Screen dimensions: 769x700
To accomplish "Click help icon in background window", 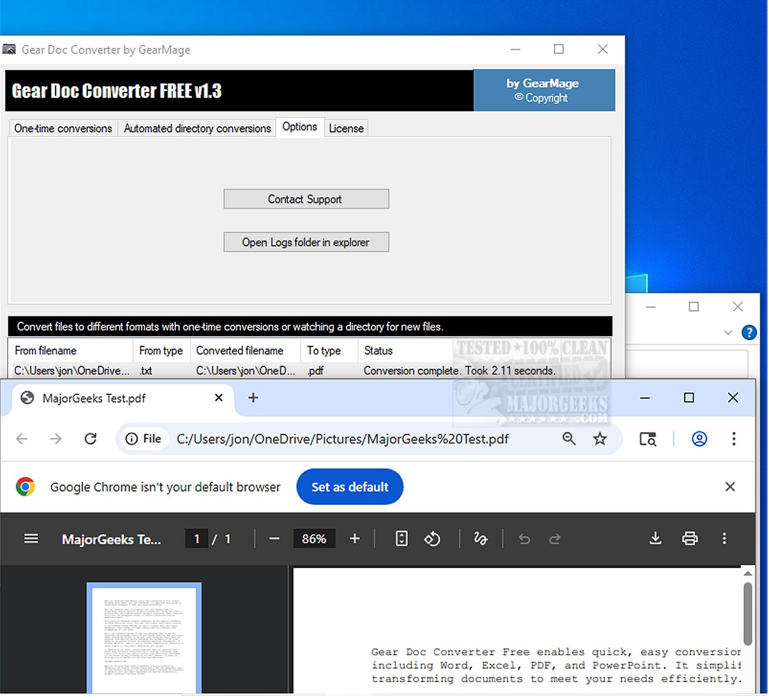I will click(749, 332).
